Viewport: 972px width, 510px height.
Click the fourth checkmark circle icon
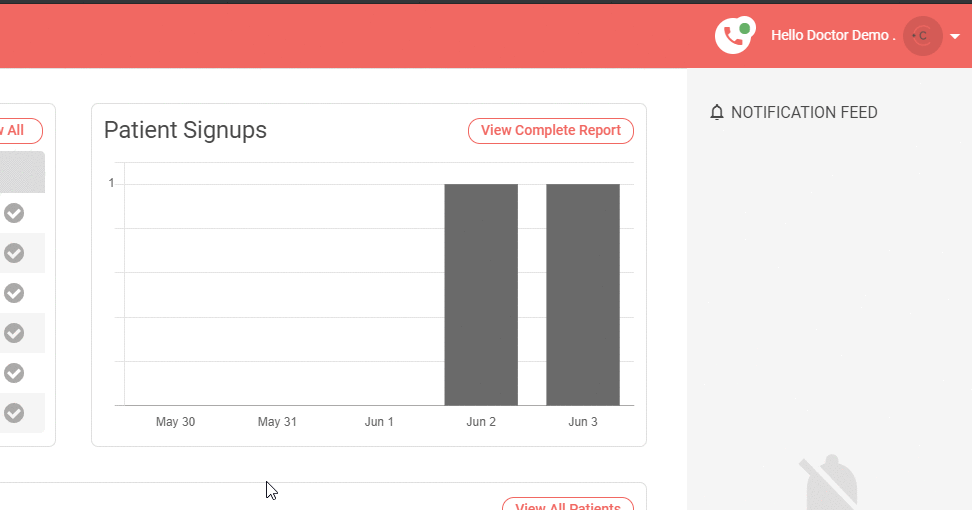(14, 332)
